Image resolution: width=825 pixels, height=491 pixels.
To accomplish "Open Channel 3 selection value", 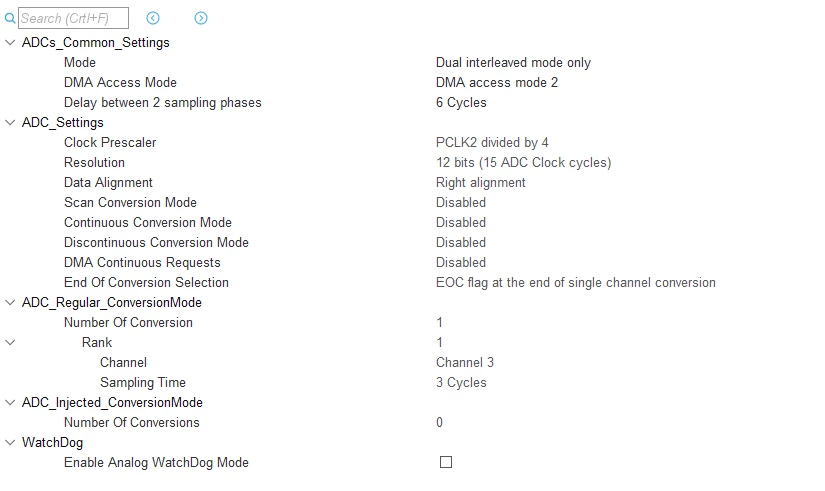I will [x=465, y=363].
